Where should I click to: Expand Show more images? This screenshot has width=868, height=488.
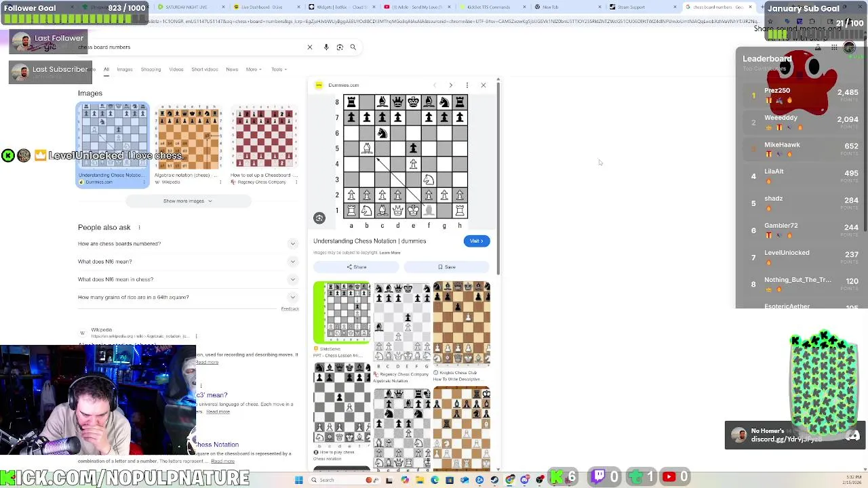(x=187, y=201)
